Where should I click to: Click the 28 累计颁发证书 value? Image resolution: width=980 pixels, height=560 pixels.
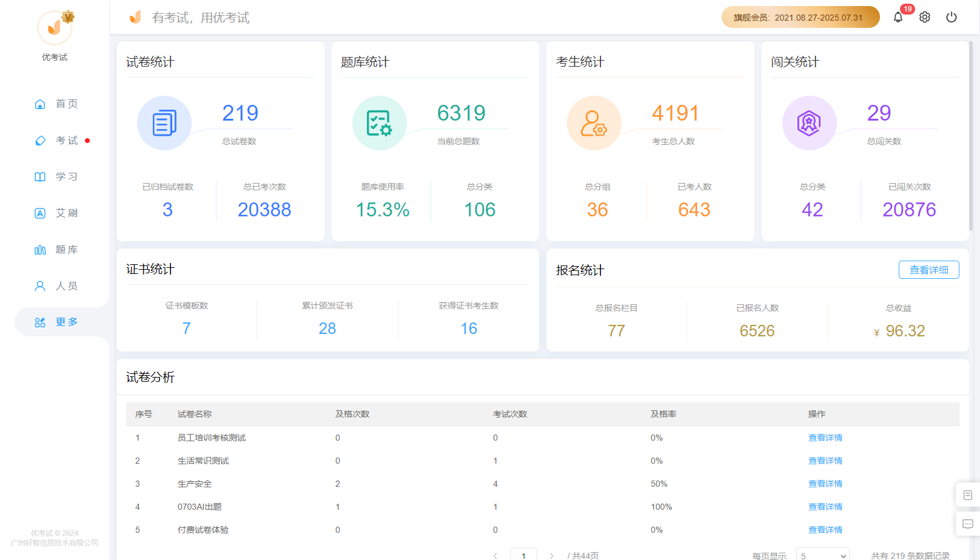click(327, 328)
